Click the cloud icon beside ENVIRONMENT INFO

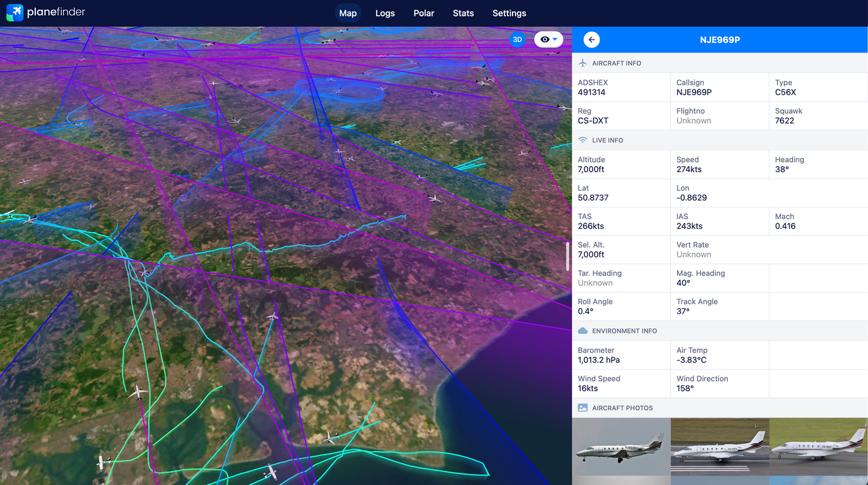tap(581, 330)
